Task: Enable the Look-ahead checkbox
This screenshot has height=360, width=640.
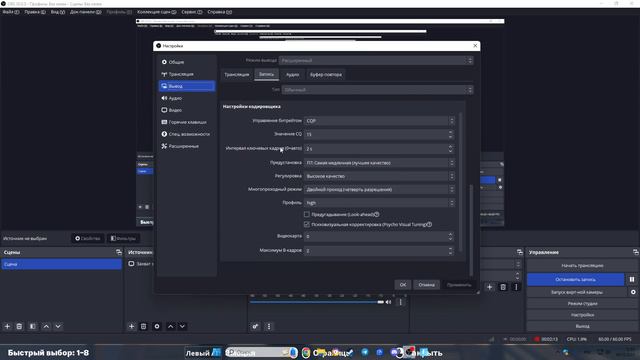Action: click(307, 214)
